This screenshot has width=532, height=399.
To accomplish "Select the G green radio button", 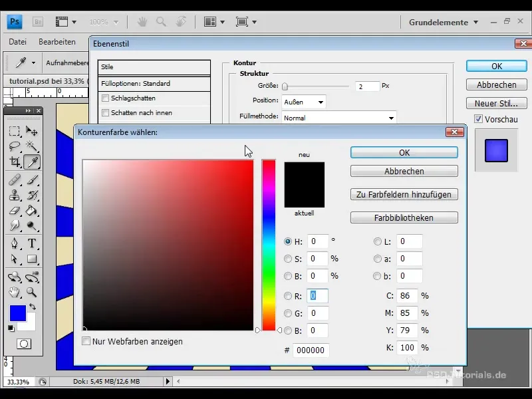I will 288,313.
